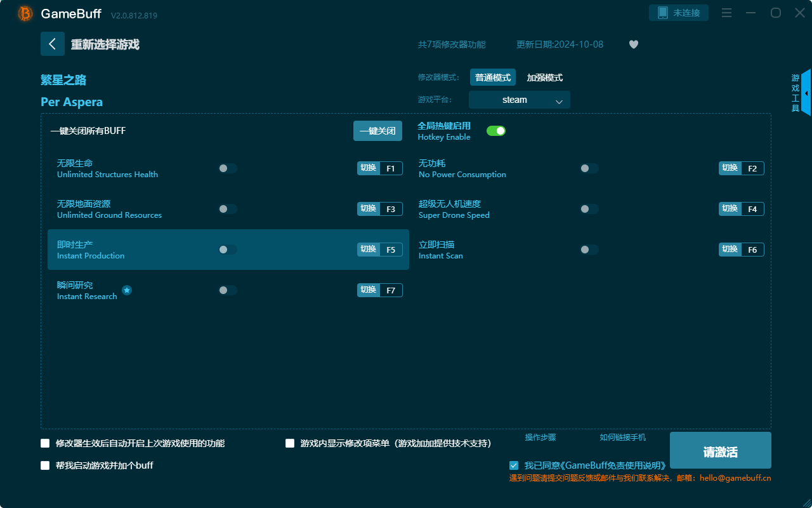Switch to 加强模式 enhanced mode tab

544,77
